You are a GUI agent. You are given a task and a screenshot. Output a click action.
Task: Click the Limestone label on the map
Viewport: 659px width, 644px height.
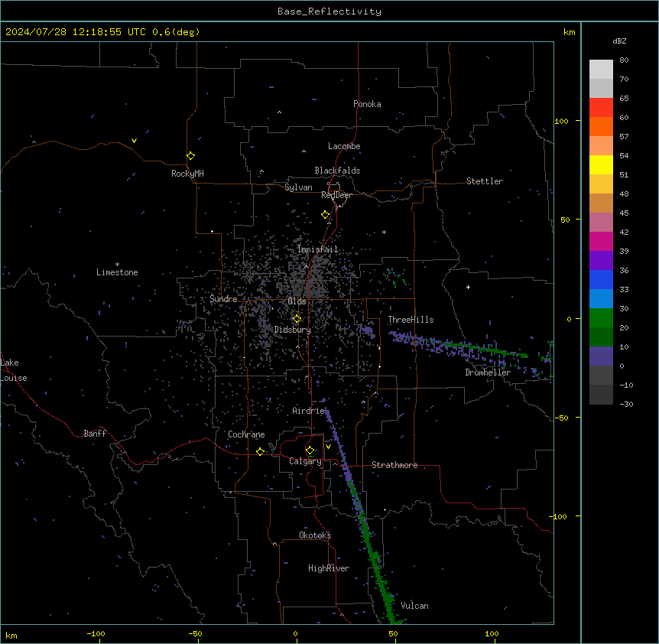117,272
